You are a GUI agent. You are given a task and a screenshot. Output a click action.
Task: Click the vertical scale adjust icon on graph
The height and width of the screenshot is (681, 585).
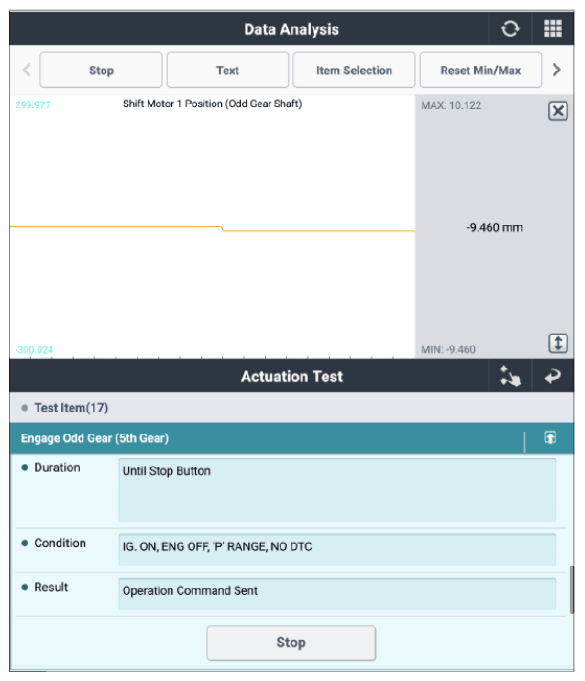[x=558, y=344]
